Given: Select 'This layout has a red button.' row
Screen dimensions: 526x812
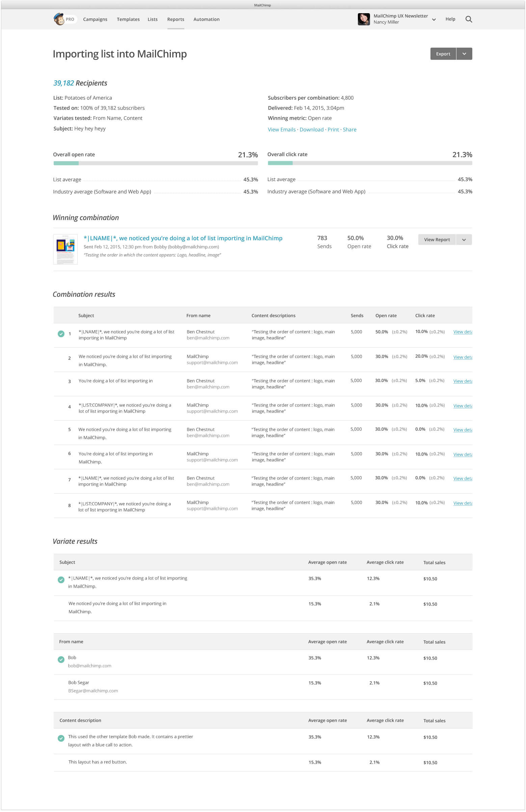Looking at the screenshot, I should tap(263, 763).
